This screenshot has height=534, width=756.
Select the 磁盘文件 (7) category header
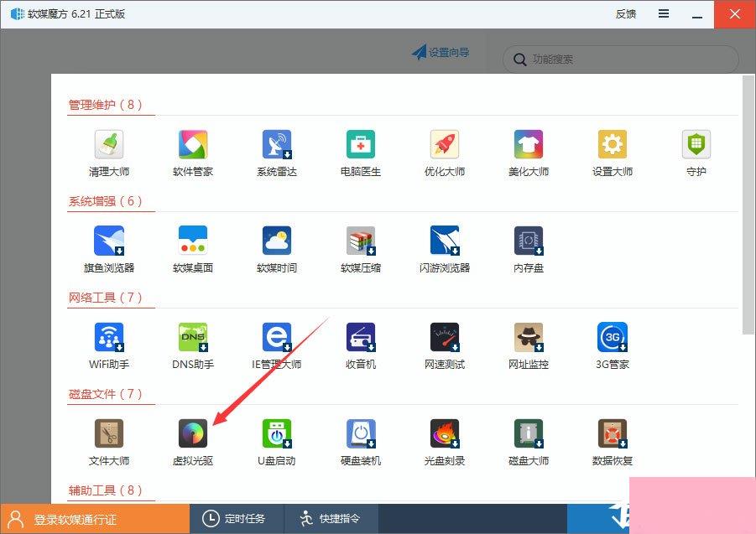tap(106, 393)
